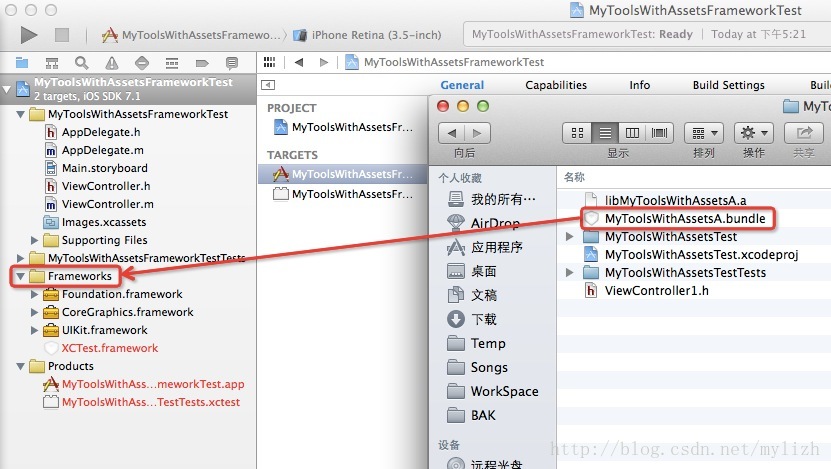The width and height of the screenshot is (831, 469).
Task: Expand MyToolsWithAssetsTest folder in Finder
Action: [570, 236]
